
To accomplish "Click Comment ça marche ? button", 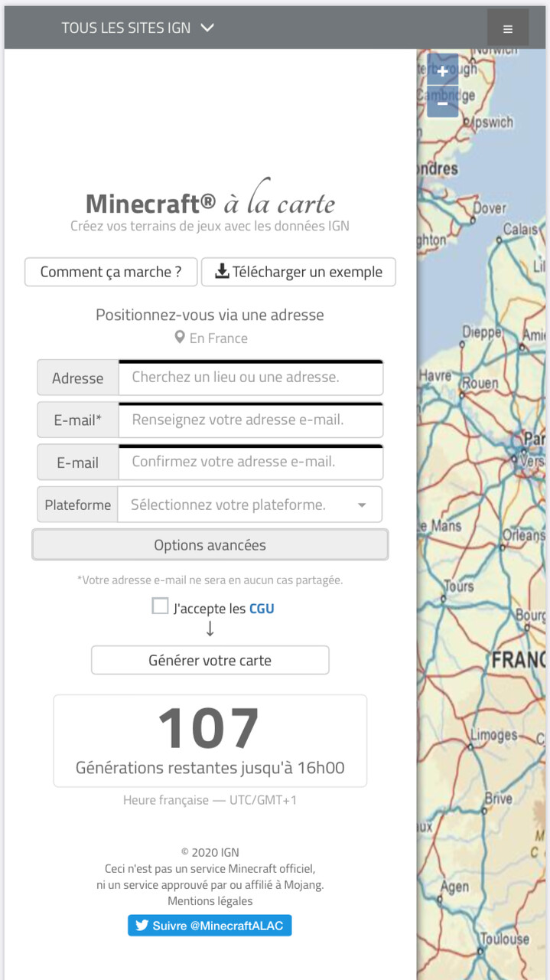I will pyautogui.click(x=111, y=272).
